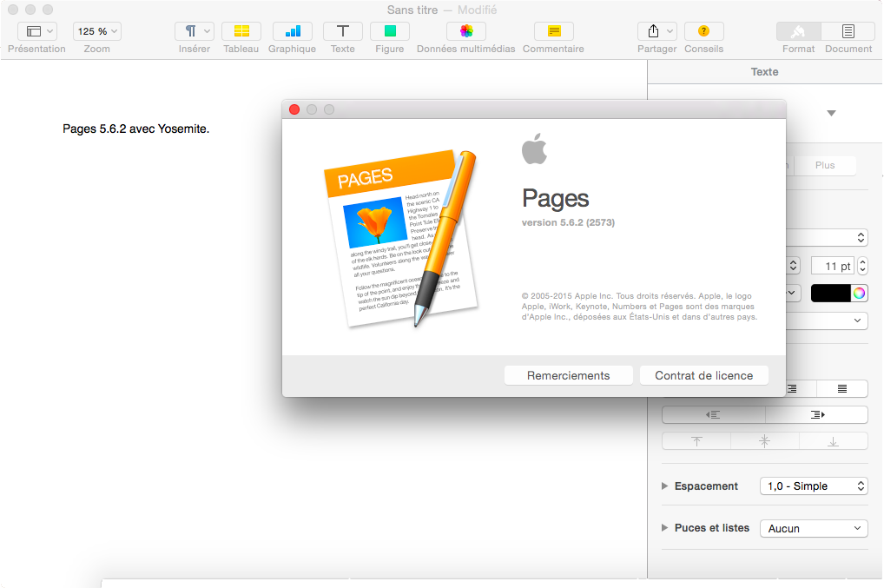Justify the text alignment
Image resolution: width=884 pixels, height=588 pixels.
[x=841, y=388]
